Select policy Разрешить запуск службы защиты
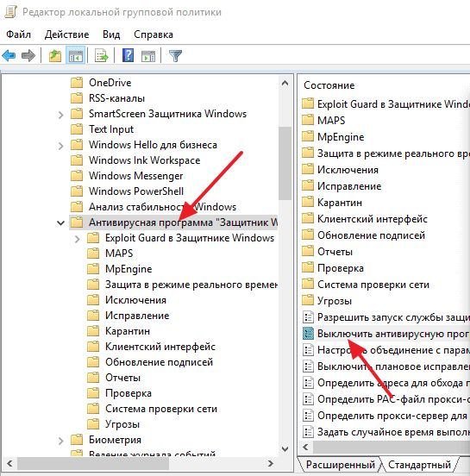 click(x=385, y=317)
